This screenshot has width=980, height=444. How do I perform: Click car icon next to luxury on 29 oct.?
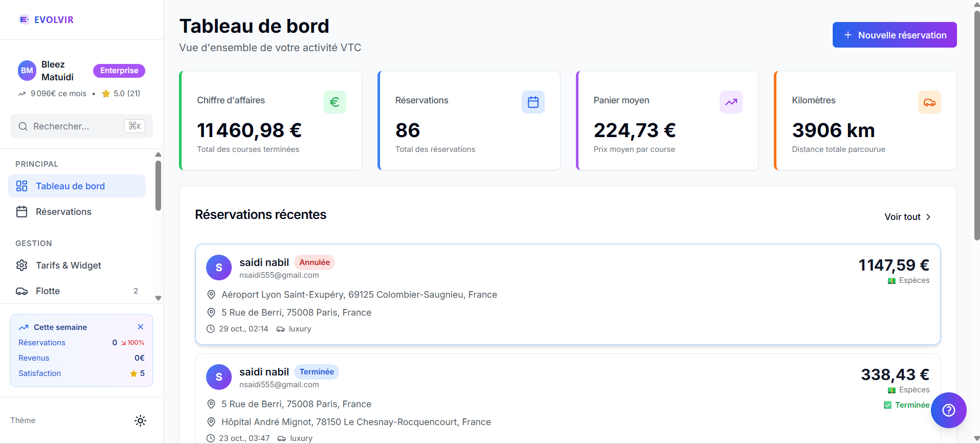(x=281, y=329)
